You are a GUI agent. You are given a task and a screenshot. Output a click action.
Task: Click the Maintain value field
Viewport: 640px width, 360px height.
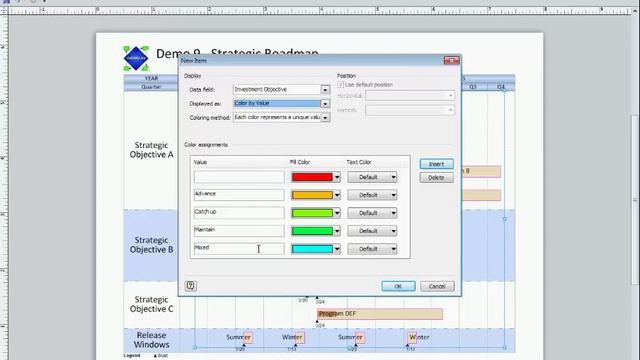click(239, 231)
